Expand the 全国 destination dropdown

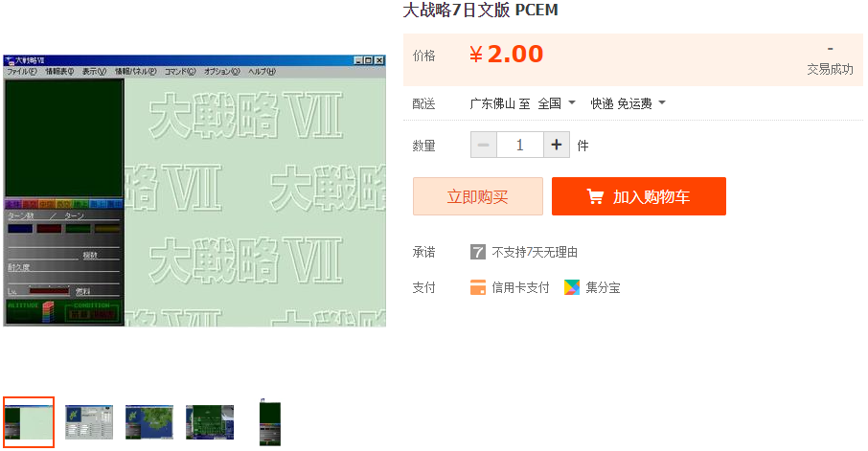click(557, 103)
